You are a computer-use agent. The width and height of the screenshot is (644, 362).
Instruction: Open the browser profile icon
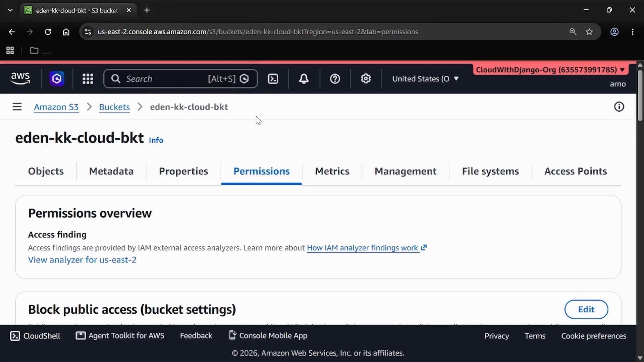(614, 32)
